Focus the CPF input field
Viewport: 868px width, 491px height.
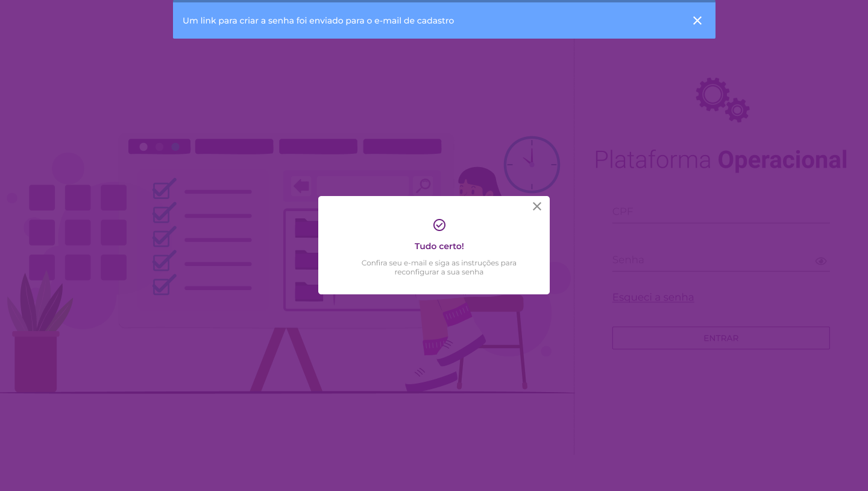pyautogui.click(x=721, y=212)
